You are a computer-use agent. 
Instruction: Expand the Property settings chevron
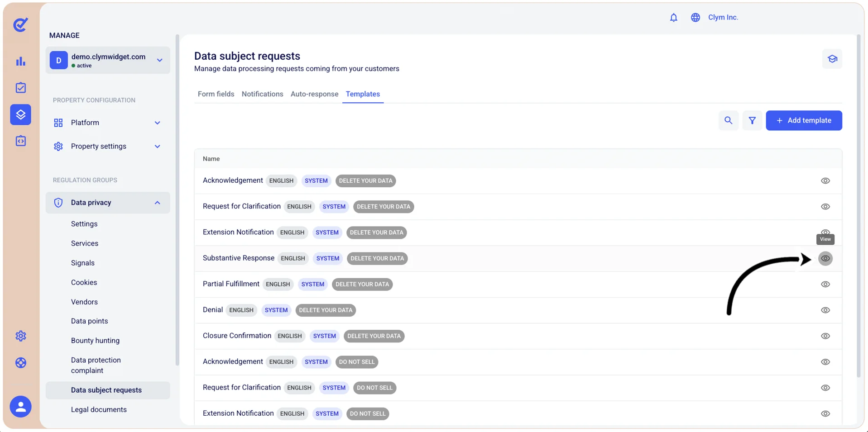click(157, 147)
